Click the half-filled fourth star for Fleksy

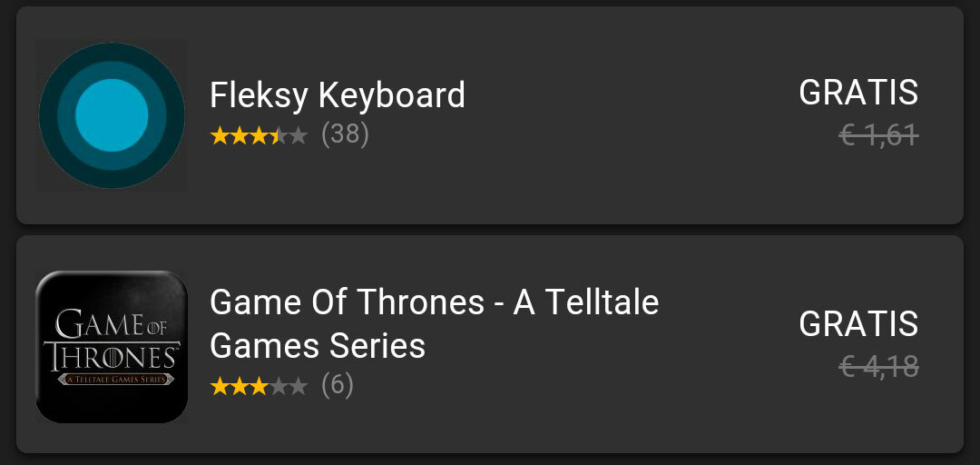(x=279, y=136)
